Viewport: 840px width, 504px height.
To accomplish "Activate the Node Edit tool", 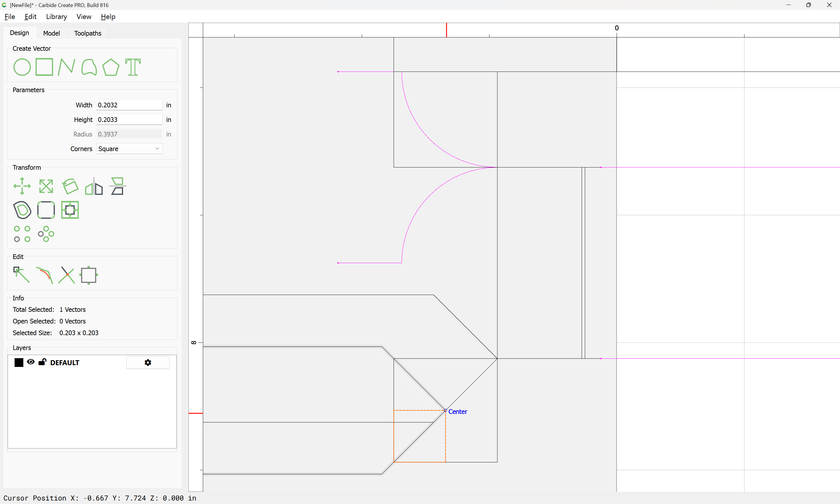I will coord(21,275).
